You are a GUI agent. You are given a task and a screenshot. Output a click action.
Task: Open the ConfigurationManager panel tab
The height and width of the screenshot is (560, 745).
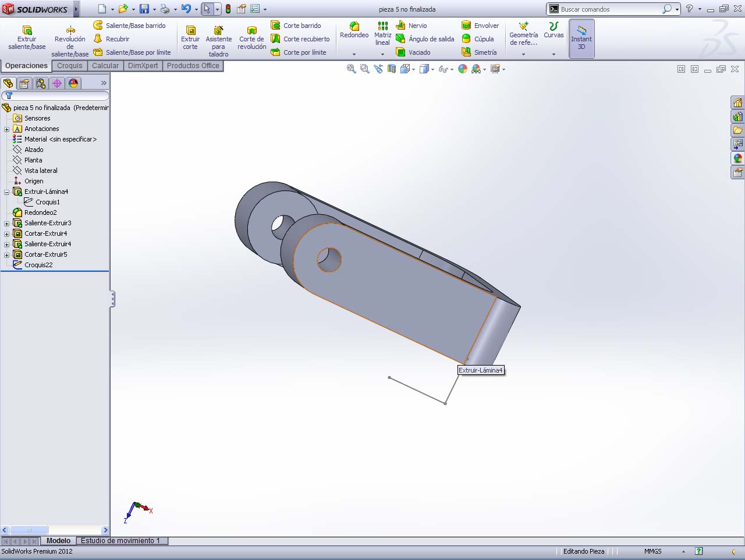pos(41,83)
